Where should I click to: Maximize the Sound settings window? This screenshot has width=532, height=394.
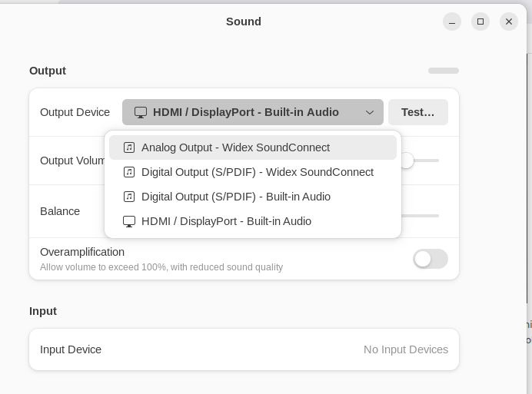(x=480, y=22)
